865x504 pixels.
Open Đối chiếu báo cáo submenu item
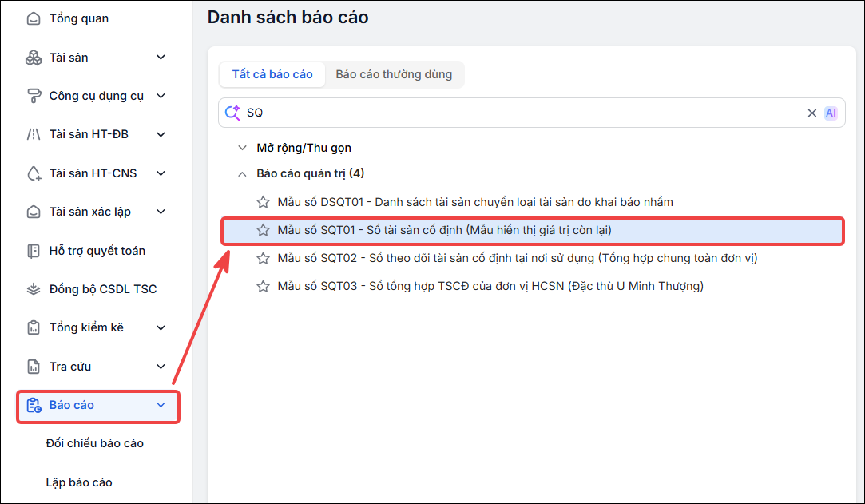(95, 443)
